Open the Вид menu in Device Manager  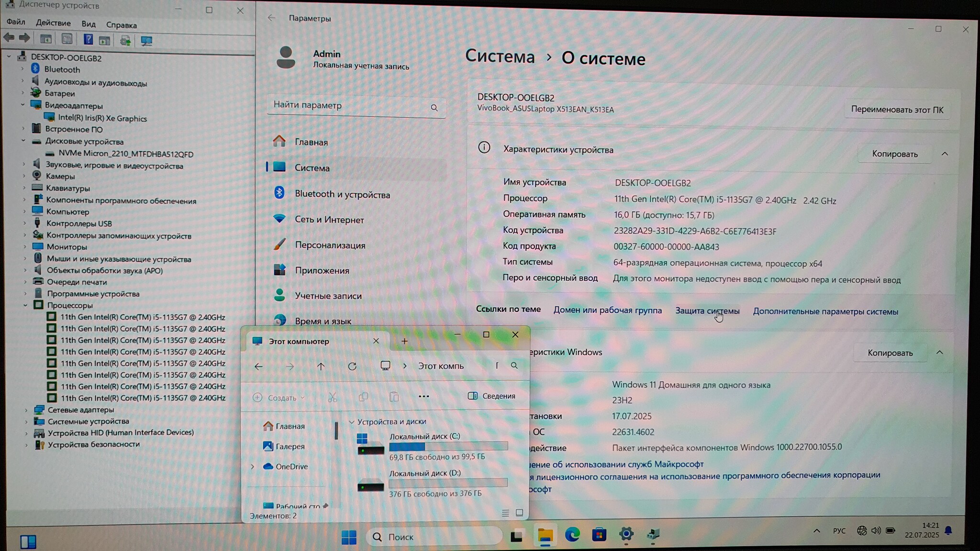pyautogui.click(x=89, y=24)
